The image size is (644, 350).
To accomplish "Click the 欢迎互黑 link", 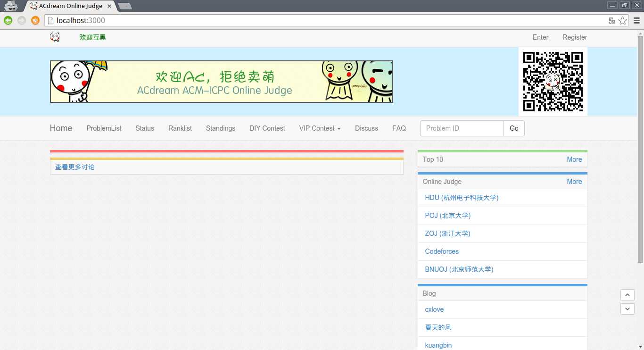I will 93,37.
